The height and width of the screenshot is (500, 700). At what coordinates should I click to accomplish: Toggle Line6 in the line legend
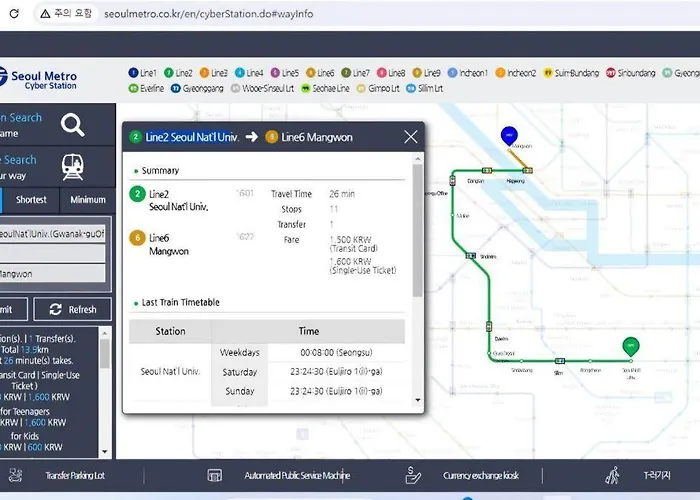pyautogui.click(x=320, y=73)
